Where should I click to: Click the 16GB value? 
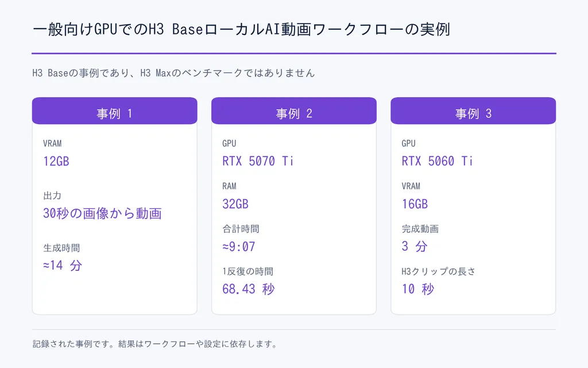click(415, 204)
